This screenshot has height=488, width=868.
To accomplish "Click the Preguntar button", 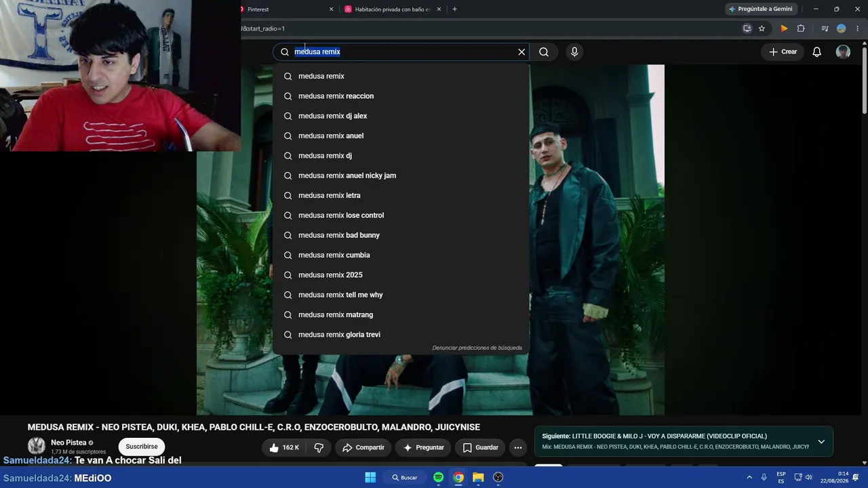I will click(x=424, y=447).
